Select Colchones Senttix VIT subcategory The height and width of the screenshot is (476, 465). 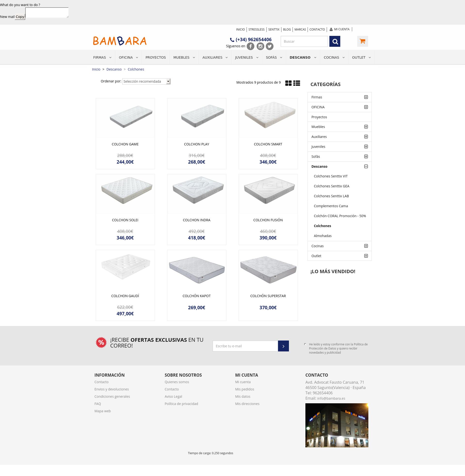tap(330, 176)
